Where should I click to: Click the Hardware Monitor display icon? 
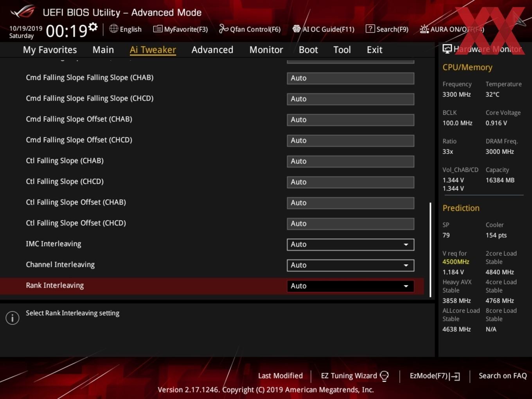click(447, 49)
